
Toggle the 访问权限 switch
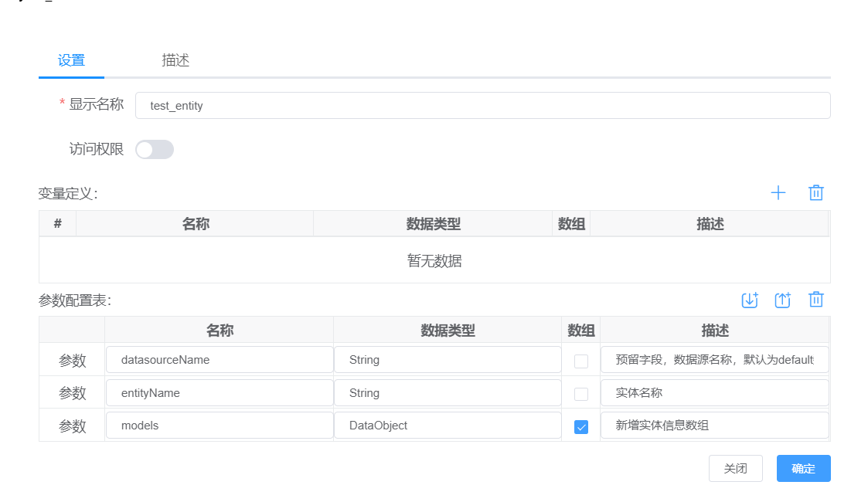pyautogui.click(x=155, y=149)
